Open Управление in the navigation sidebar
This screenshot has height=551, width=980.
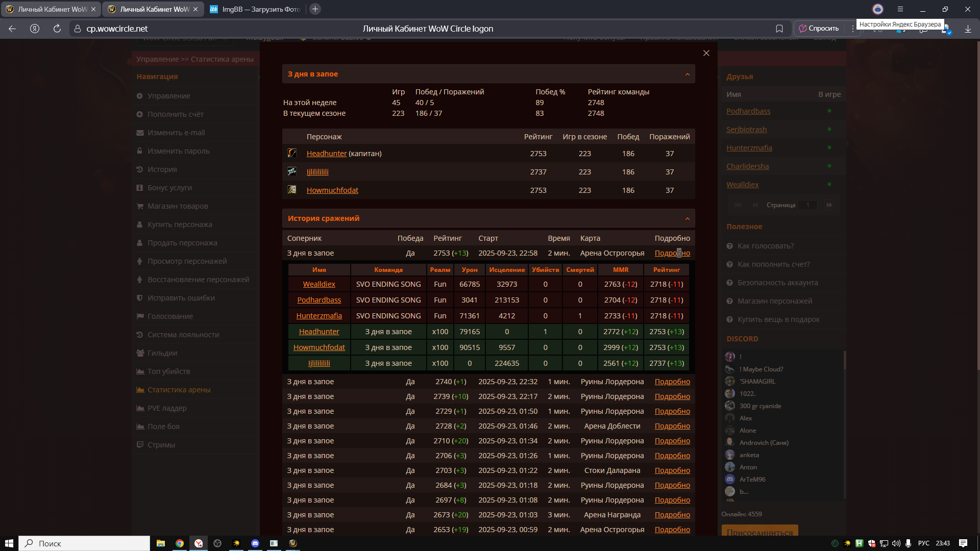coord(168,96)
